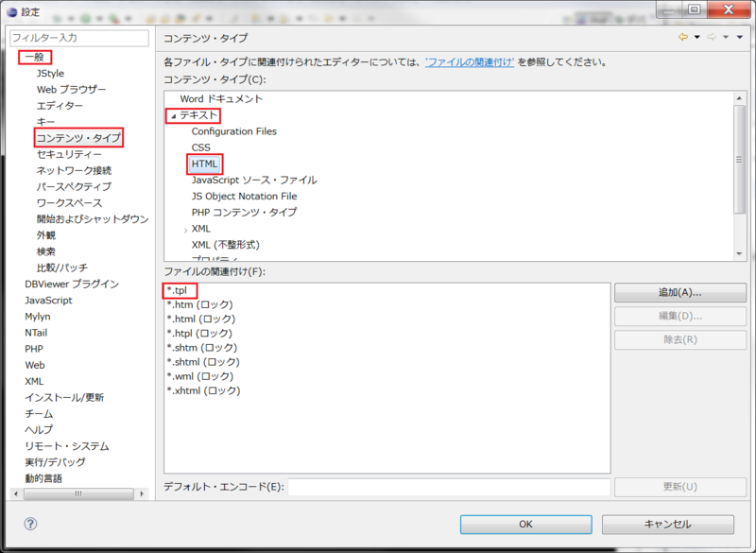756x553 pixels.
Task: Open the JavaScript preferences section
Action: (x=47, y=300)
